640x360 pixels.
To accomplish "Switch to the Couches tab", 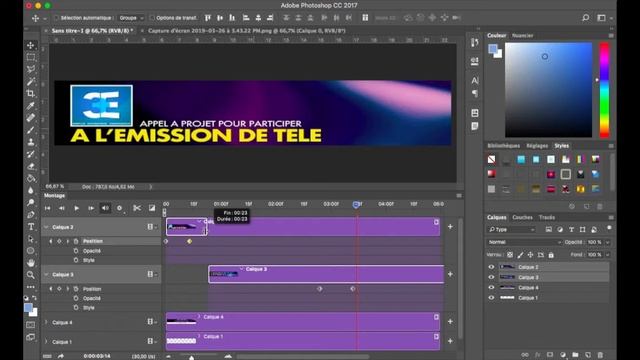I will coord(522,218).
